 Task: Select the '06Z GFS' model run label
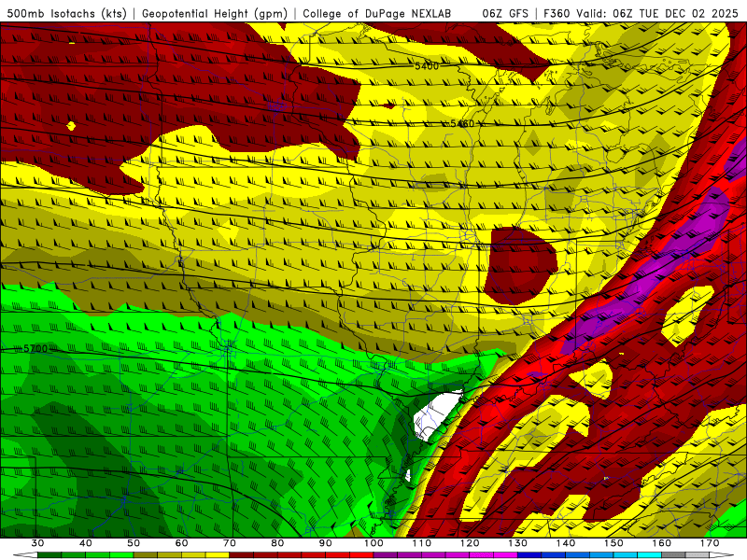(x=505, y=14)
